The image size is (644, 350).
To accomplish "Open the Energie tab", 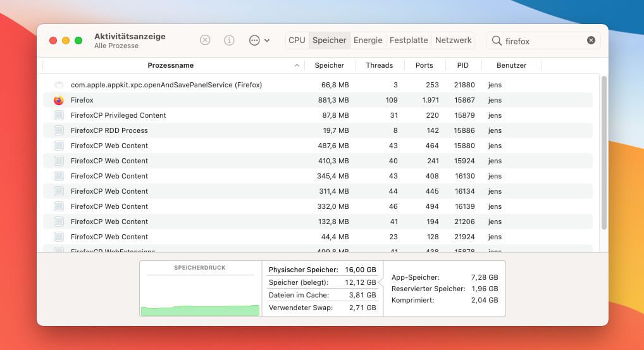I will click(368, 41).
